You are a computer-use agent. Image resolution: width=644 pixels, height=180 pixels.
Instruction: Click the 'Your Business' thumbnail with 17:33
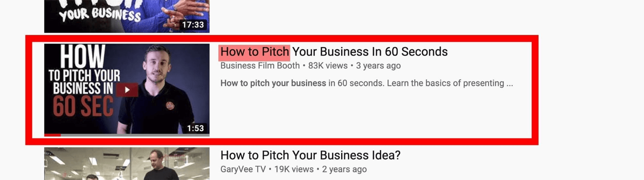pos(127,16)
